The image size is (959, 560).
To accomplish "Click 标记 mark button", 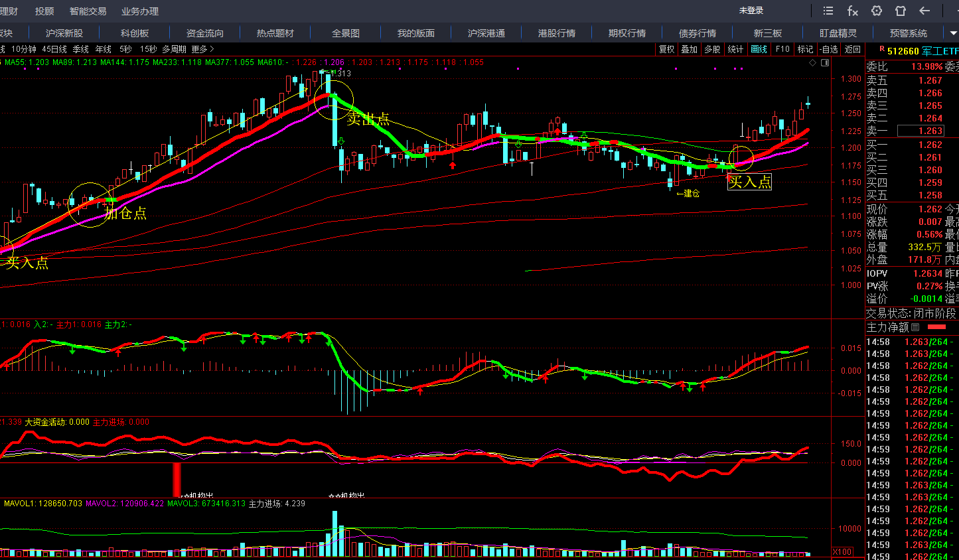I will click(x=805, y=49).
